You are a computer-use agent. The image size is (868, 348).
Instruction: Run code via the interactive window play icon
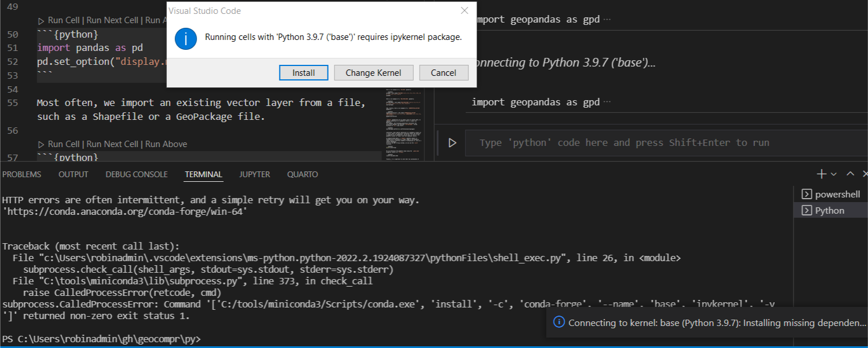[x=453, y=142]
